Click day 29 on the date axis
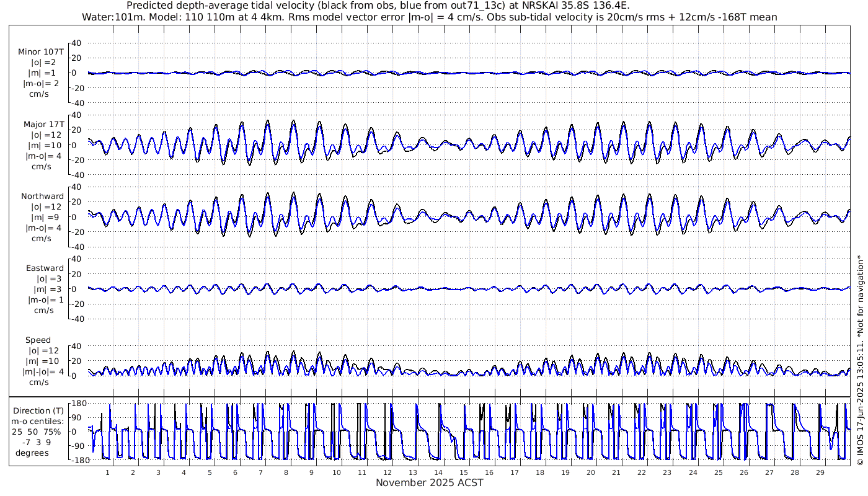 820,472
